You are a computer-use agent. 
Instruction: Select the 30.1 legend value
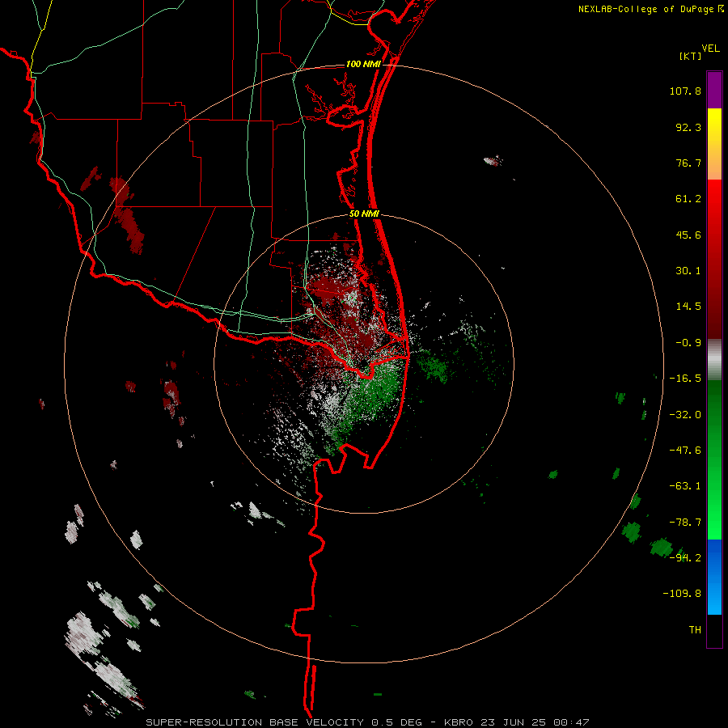coord(688,271)
